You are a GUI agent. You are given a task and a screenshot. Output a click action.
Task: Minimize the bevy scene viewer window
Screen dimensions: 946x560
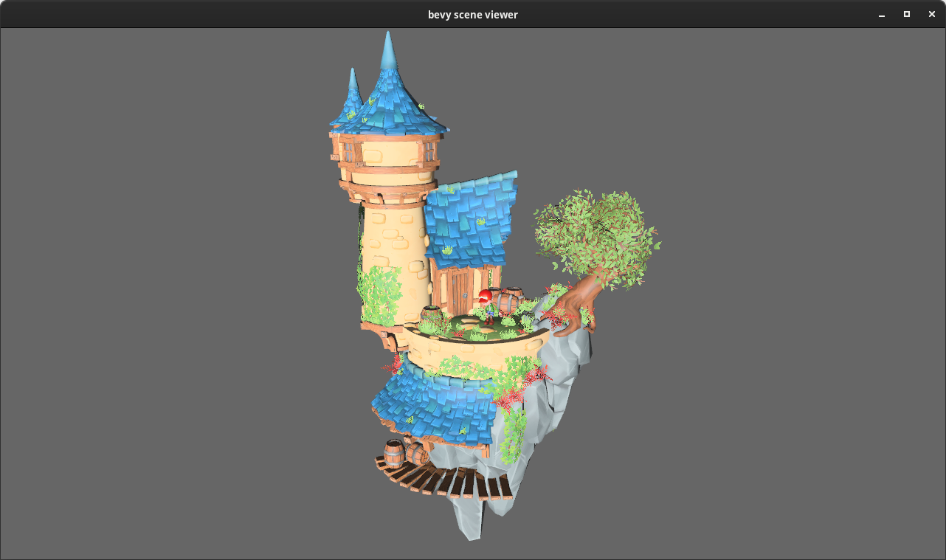(x=881, y=14)
